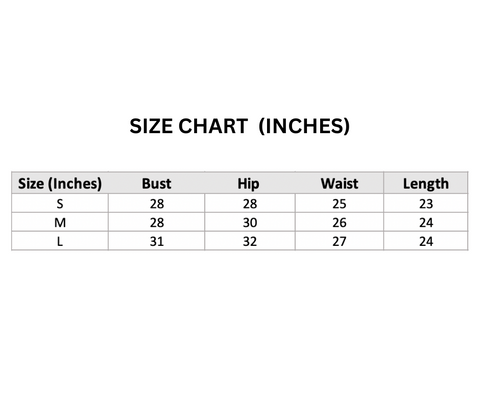Select bust value 28 in S row

click(157, 203)
